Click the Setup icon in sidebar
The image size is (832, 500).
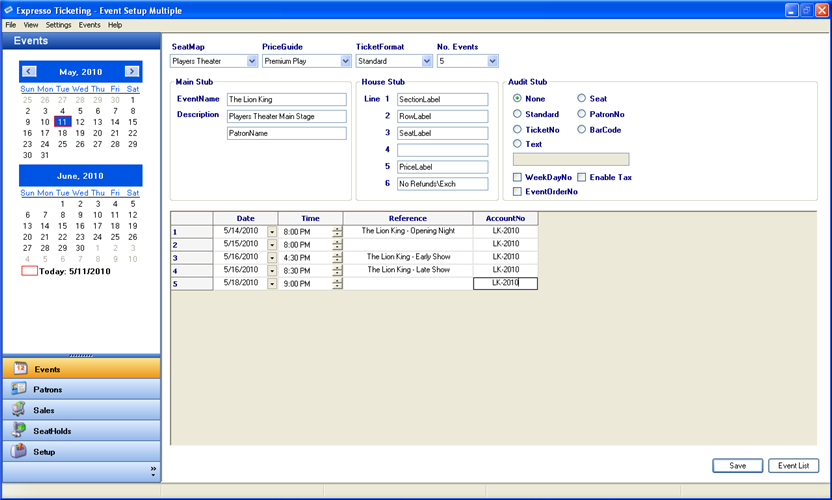click(19, 451)
